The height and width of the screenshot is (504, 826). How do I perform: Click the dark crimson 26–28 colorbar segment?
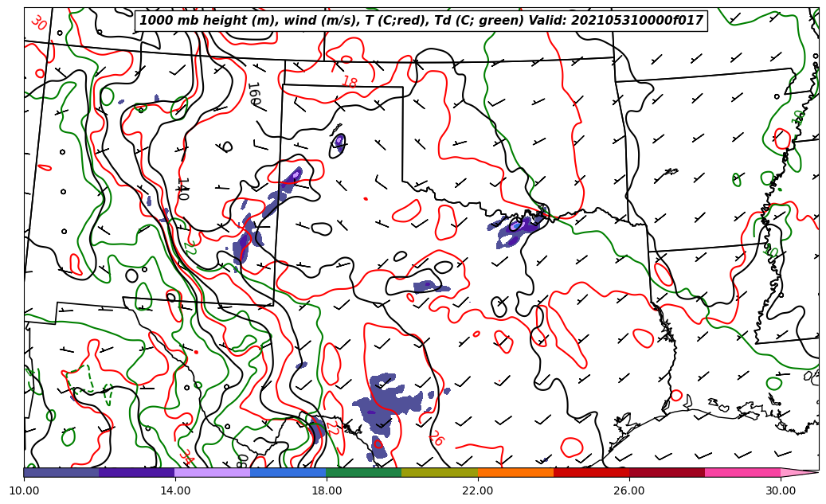point(667,472)
